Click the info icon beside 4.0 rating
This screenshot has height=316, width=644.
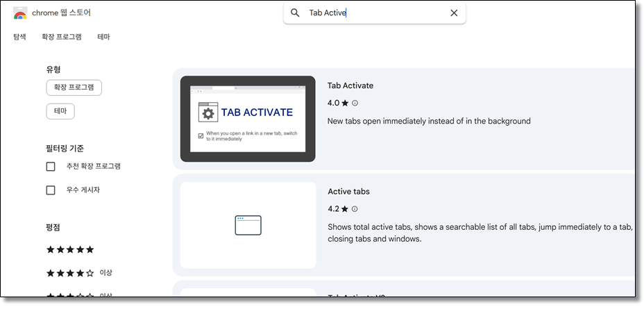pos(355,103)
